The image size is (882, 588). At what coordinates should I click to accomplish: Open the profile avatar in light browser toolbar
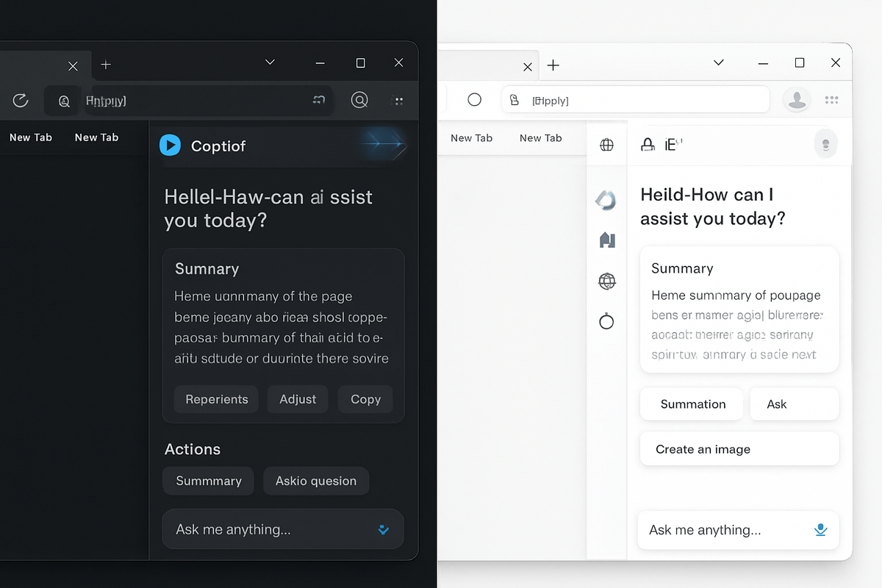coord(797,100)
